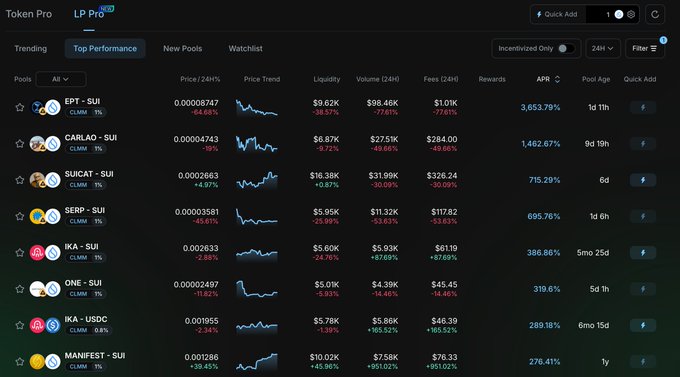Open SUICAT - SUI pool name
The width and height of the screenshot is (680, 377).
pyautogui.click(x=89, y=174)
